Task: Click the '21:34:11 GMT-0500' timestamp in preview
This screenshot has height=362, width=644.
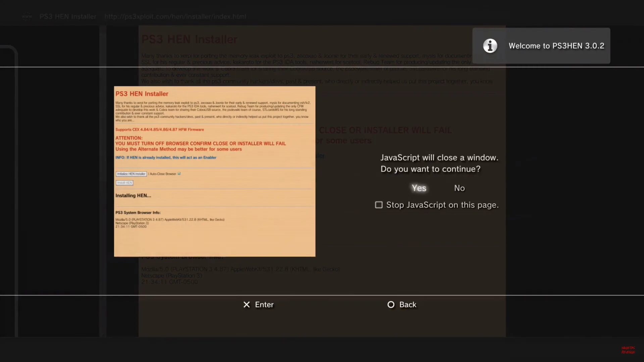Action: click(131, 226)
